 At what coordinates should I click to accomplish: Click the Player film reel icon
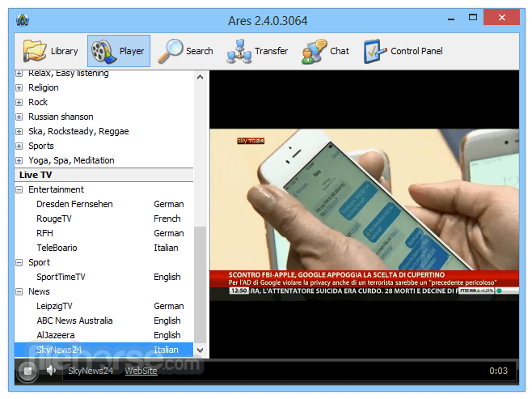pos(103,52)
